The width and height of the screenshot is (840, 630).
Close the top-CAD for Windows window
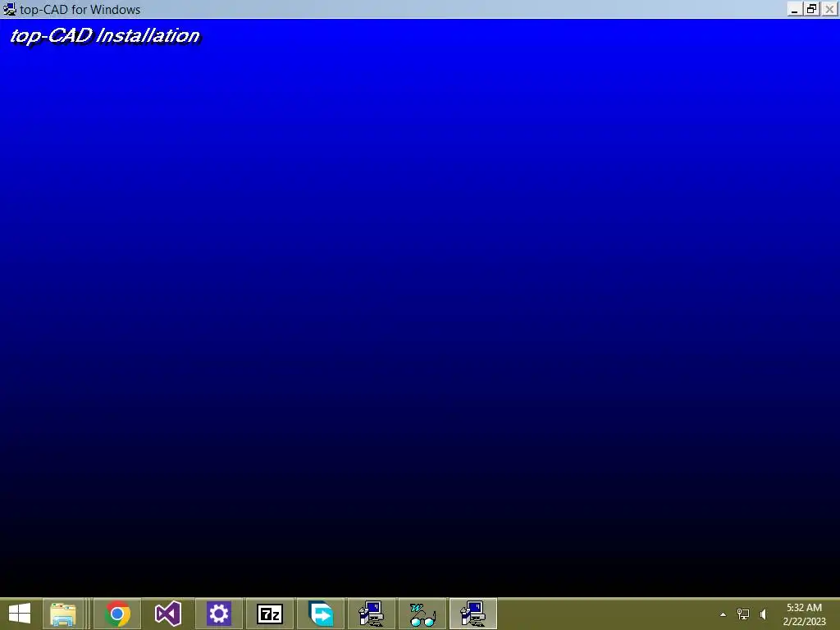pos(830,9)
